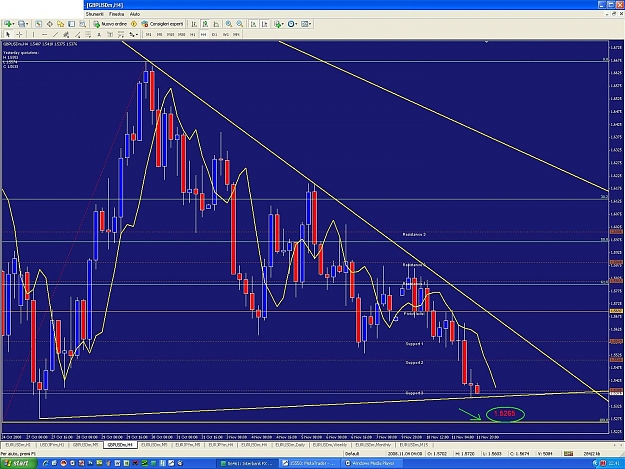Select the Cursor arrow tool
625x469 pixels.
pos(8,35)
